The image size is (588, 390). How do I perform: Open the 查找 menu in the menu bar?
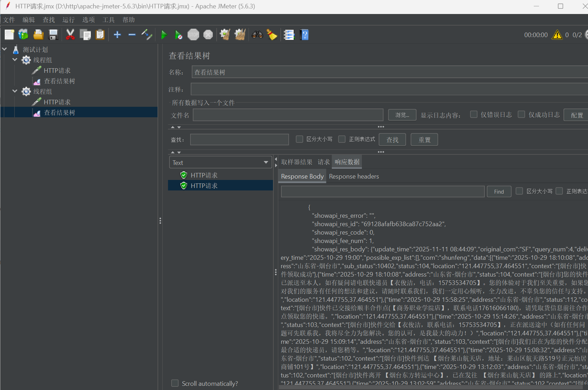pos(49,20)
